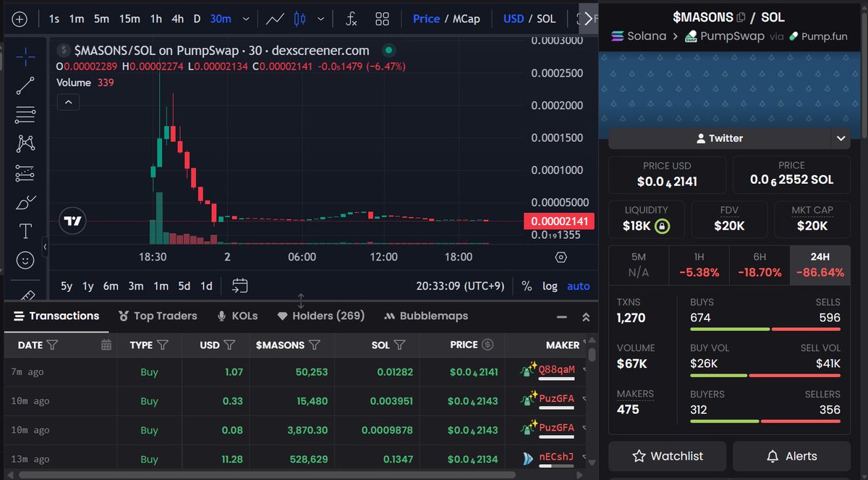The height and width of the screenshot is (480, 868).
Task: Open the Alerts button
Action: [x=791, y=456]
